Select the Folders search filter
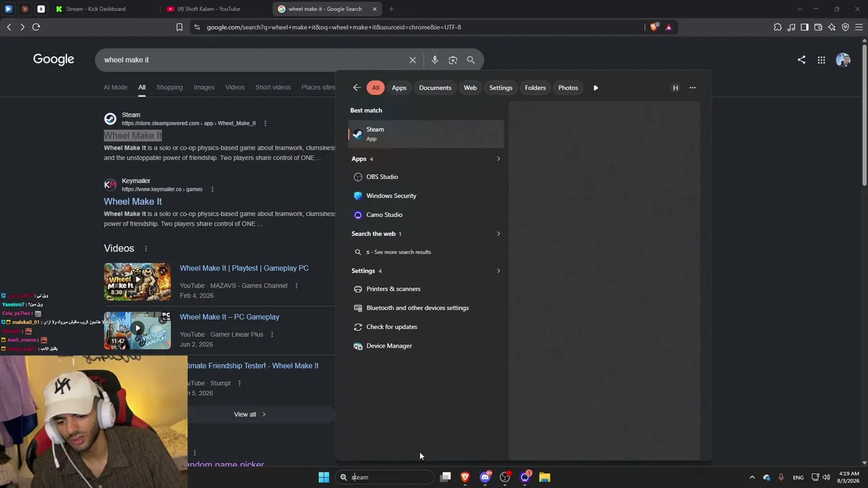 point(535,87)
